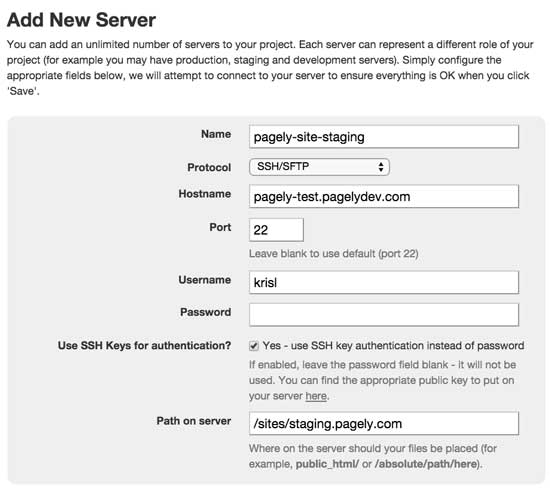Click the Add New Server heading

(x=81, y=20)
